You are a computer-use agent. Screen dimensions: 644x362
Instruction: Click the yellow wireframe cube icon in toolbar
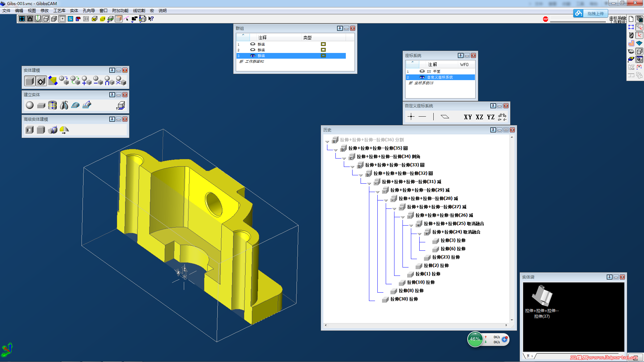click(x=103, y=19)
